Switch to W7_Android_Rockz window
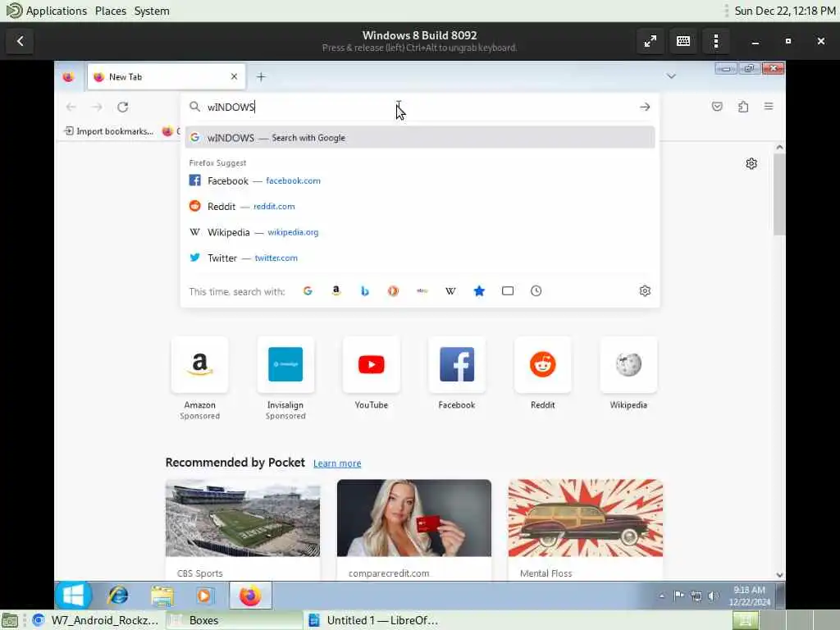The width and height of the screenshot is (840, 630). (97, 620)
